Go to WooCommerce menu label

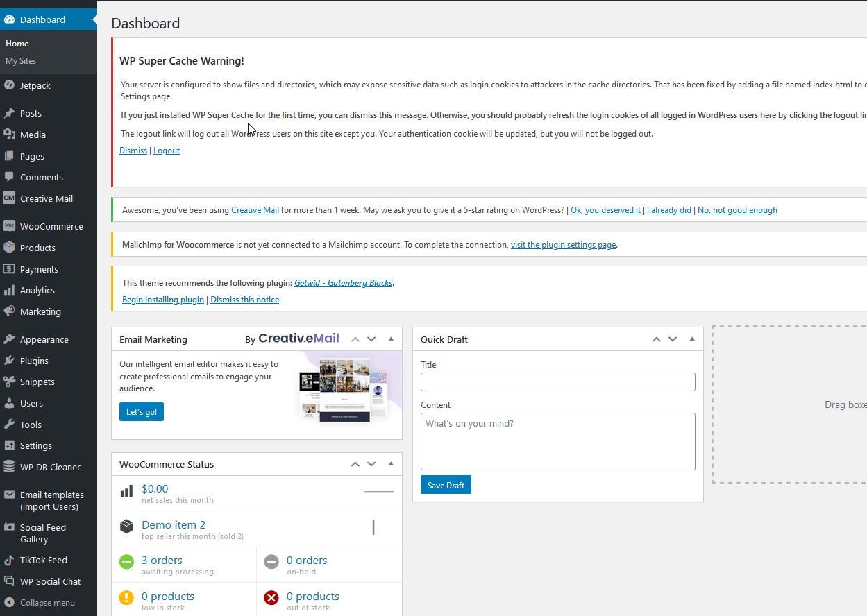click(x=51, y=226)
